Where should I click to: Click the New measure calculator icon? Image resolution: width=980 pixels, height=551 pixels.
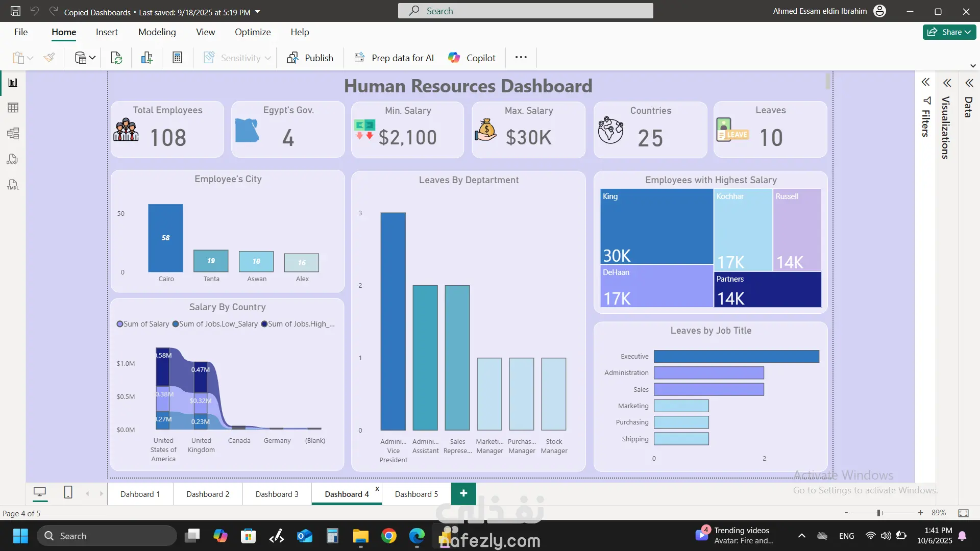177,58
